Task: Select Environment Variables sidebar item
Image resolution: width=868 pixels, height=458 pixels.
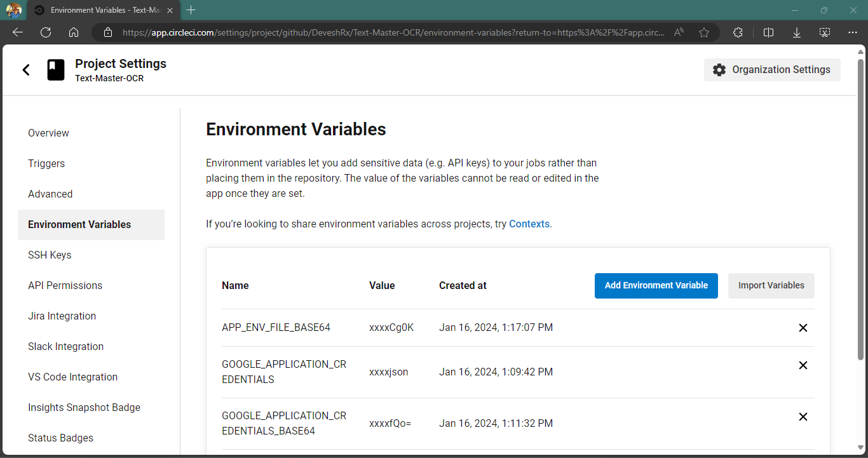Action: [x=91, y=225]
